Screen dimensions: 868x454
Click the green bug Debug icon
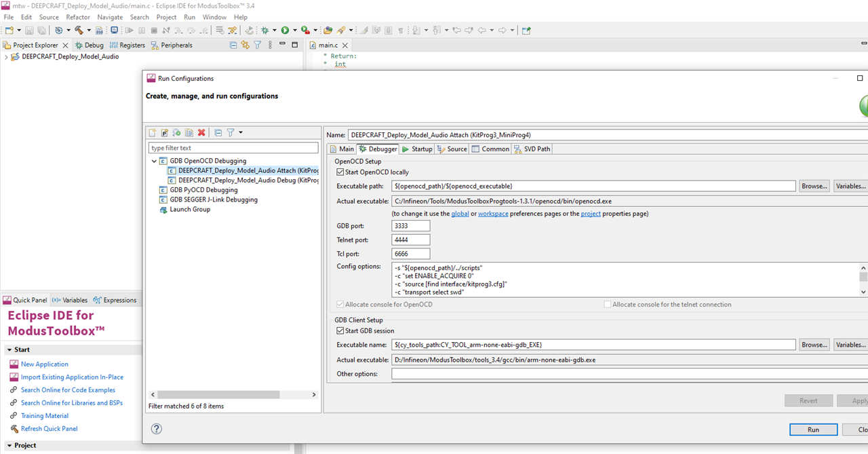point(264,30)
